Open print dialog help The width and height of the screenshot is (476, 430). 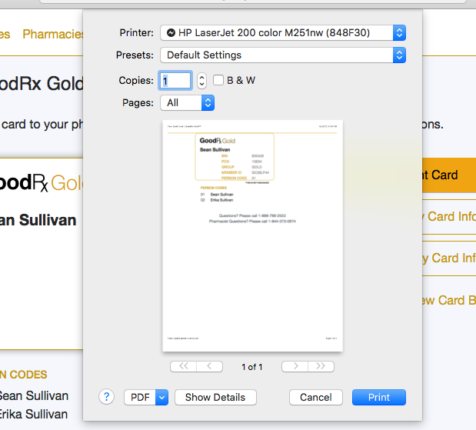(x=107, y=397)
